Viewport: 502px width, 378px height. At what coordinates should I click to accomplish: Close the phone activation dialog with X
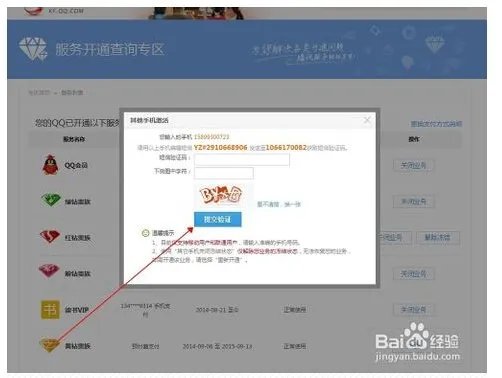[367, 120]
